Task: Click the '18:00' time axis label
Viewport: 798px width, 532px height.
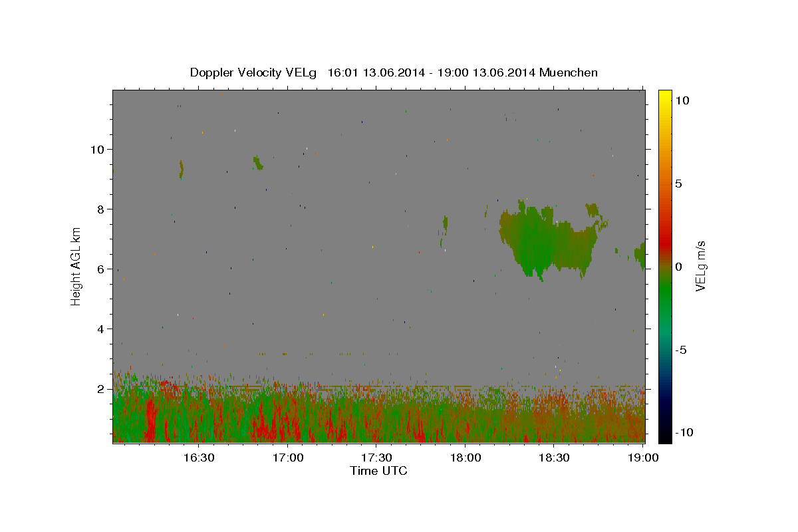Action: click(x=465, y=458)
